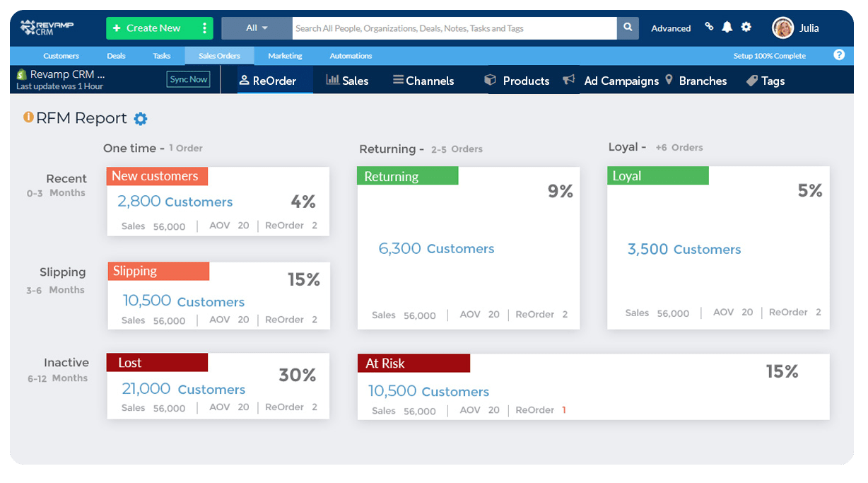Click Julia's profile avatar
Screen dimensions: 868x483
click(x=782, y=28)
